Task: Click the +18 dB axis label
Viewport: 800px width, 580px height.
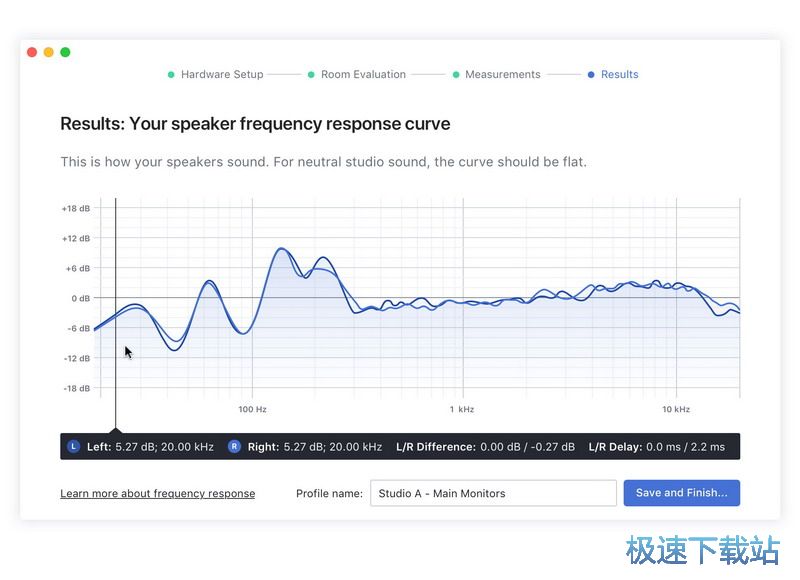Action: click(76, 209)
